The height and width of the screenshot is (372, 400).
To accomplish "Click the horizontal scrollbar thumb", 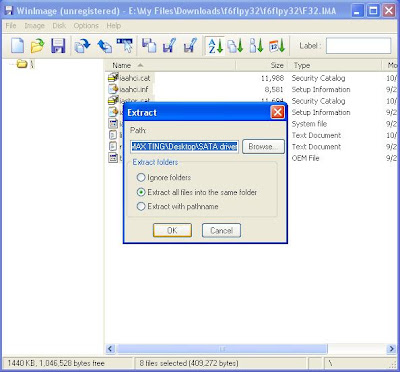I will pos(222,349).
